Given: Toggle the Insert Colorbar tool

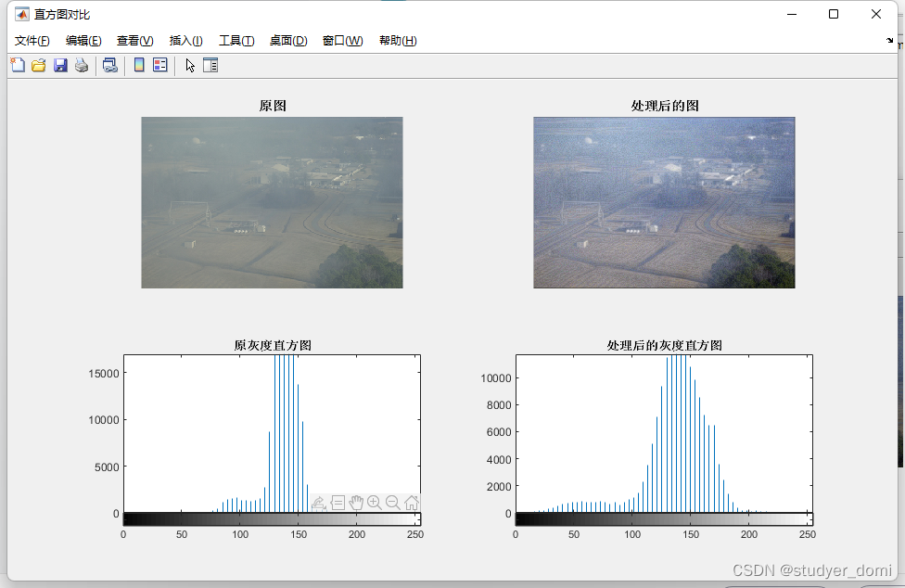Looking at the screenshot, I should coord(139,65).
